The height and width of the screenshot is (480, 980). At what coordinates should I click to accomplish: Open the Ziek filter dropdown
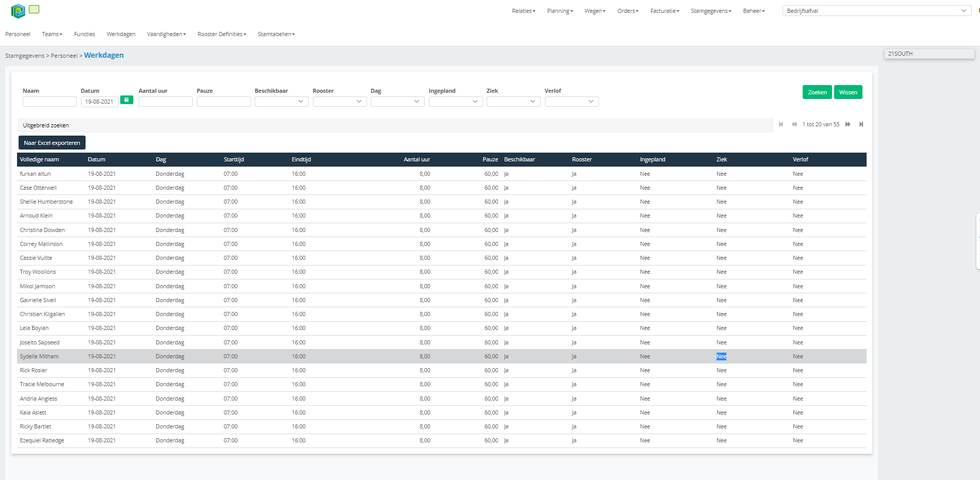pyautogui.click(x=513, y=102)
